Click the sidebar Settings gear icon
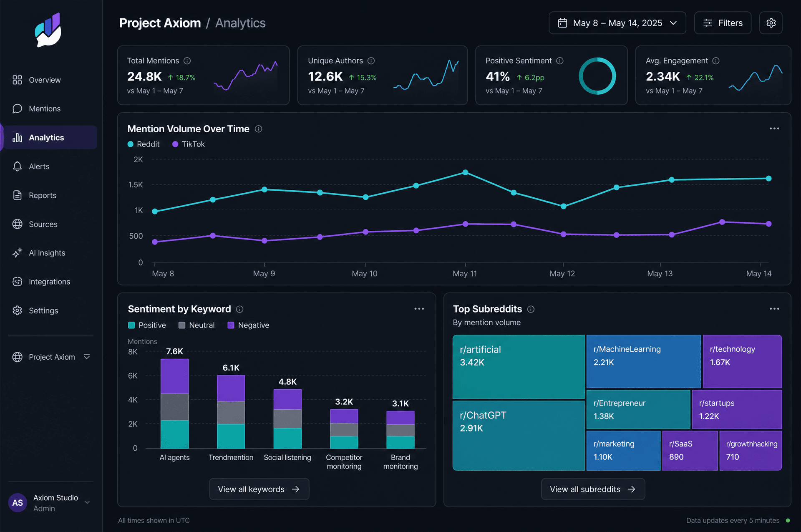801x532 pixels. (17, 310)
